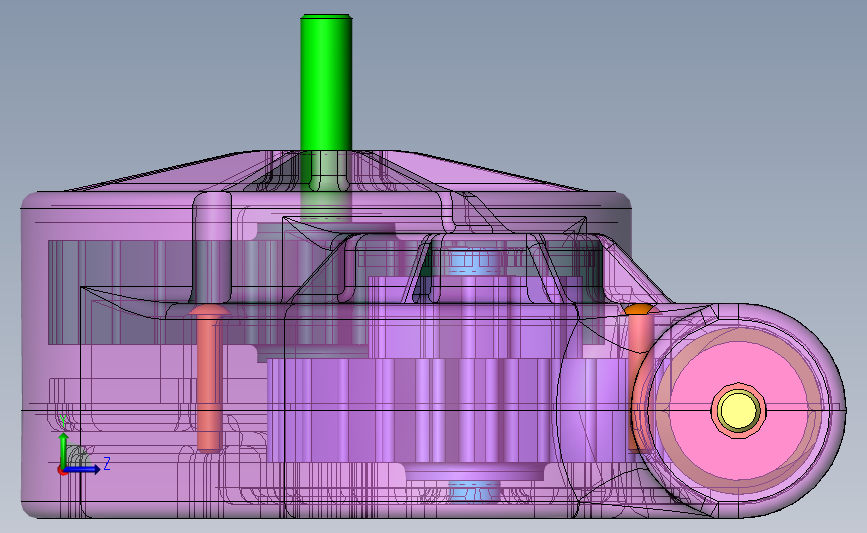Click the green Y axis arrow
Viewport: 867px width, 533px height.
point(64,451)
